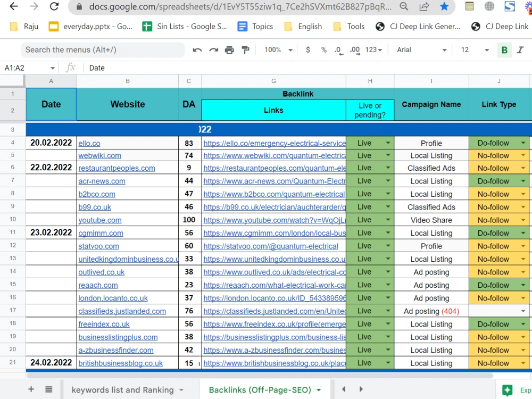Activate the paint format tool
The image size is (532, 399).
click(245, 50)
